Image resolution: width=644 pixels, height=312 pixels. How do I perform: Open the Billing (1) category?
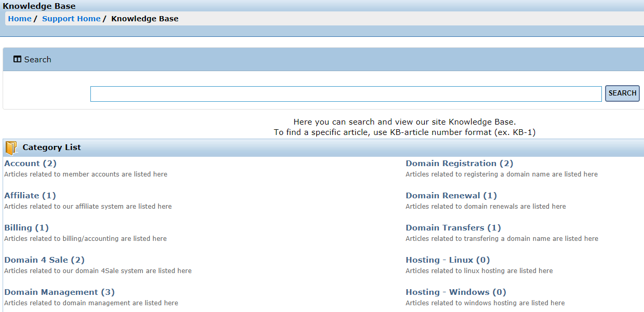click(x=26, y=228)
